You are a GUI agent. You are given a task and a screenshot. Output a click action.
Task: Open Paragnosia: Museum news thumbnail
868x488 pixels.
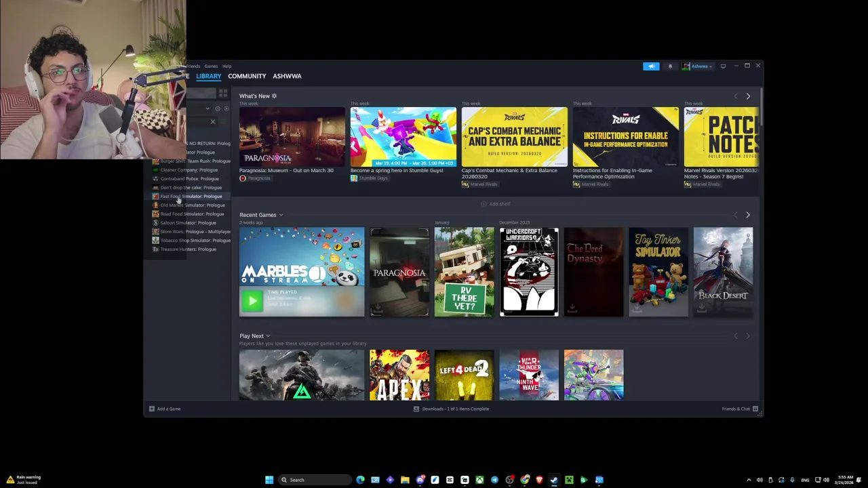pos(292,137)
